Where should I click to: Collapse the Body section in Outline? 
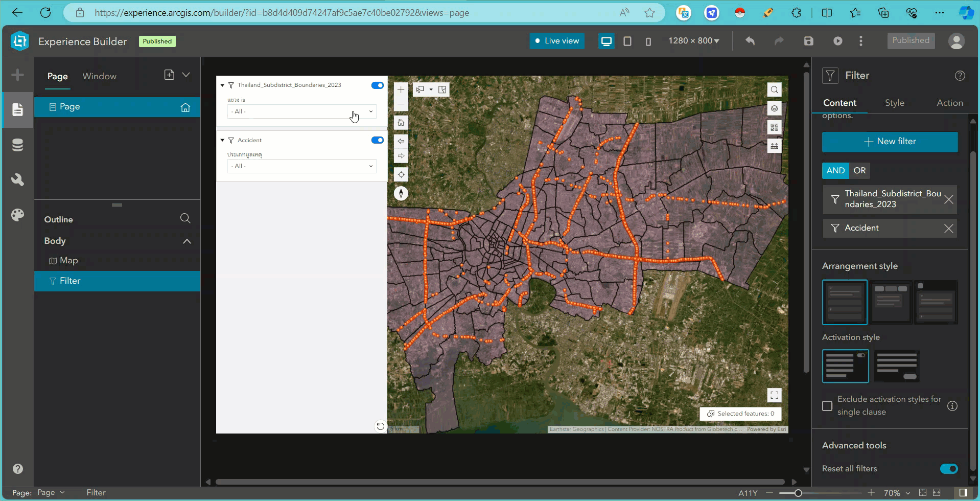click(186, 241)
